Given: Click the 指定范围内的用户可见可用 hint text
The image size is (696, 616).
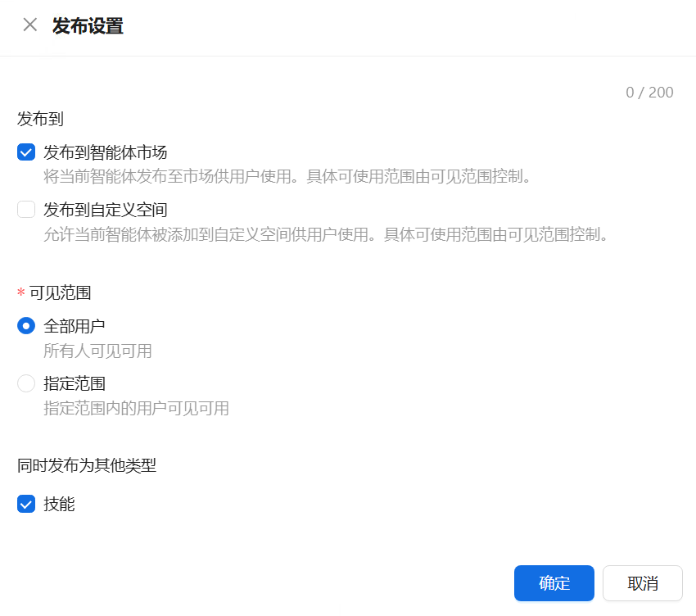Looking at the screenshot, I should tap(136, 408).
